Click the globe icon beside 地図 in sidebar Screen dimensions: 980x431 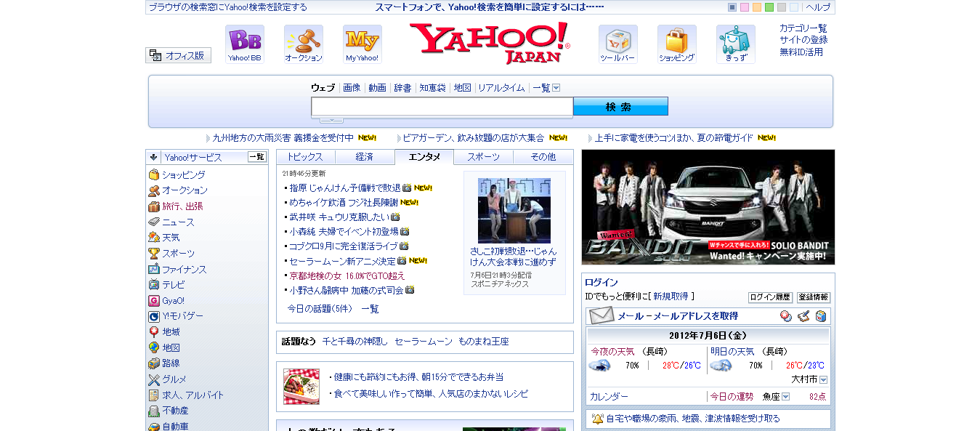click(154, 348)
